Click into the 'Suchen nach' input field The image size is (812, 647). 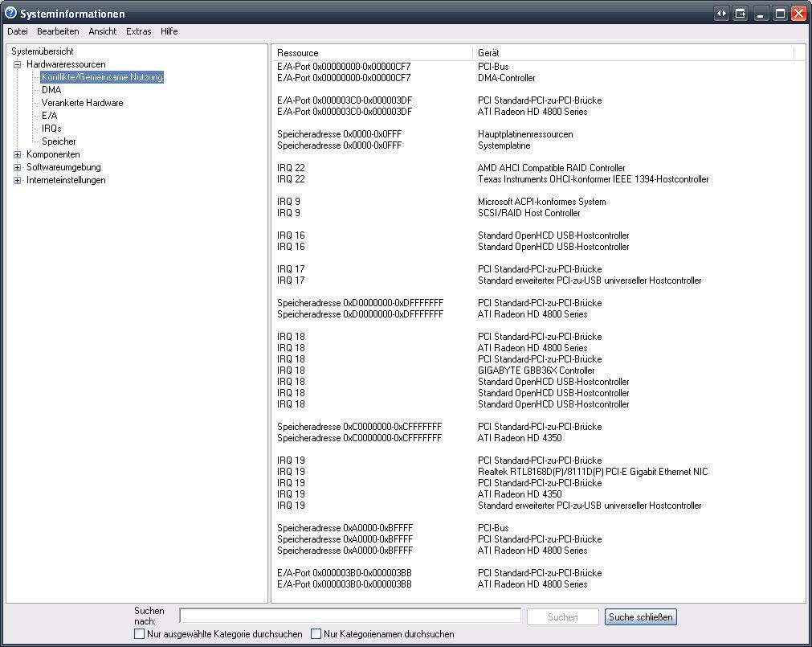350,616
